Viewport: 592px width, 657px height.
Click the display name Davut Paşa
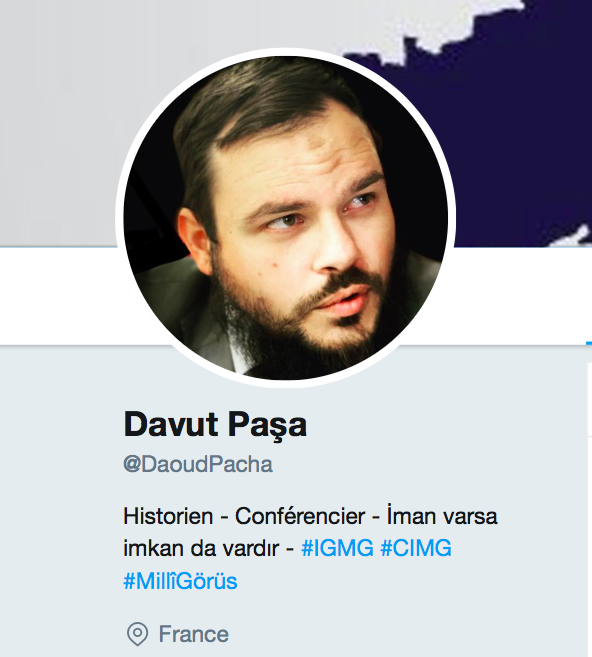point(215,424)
